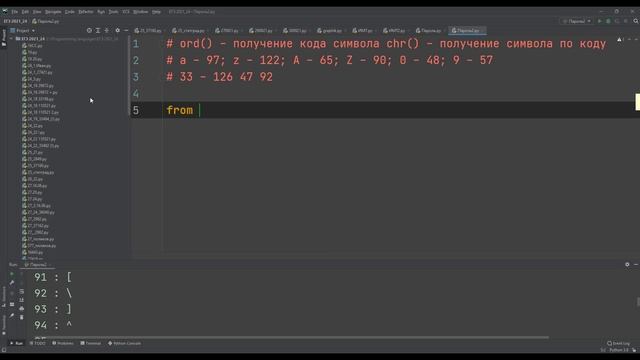The image size is (640, 360).
Task: Open the Refactor menu
Action: tap(86, 12)
